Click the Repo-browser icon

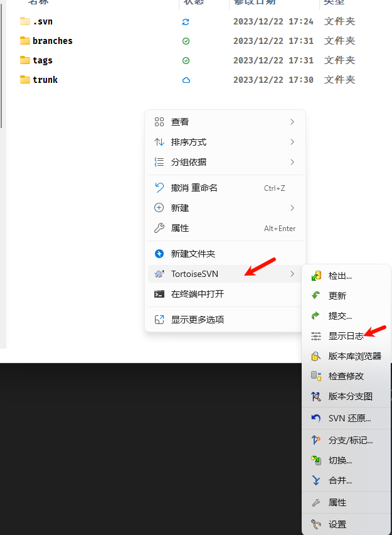[x=316, y=356]
